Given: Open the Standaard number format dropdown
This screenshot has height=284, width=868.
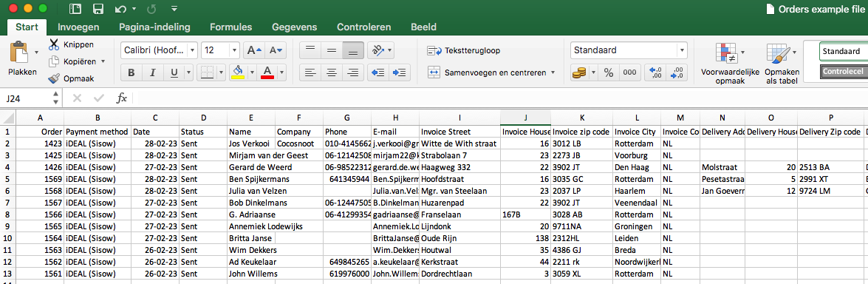Looking at the screenshot, I should click(x=681, y=50).
